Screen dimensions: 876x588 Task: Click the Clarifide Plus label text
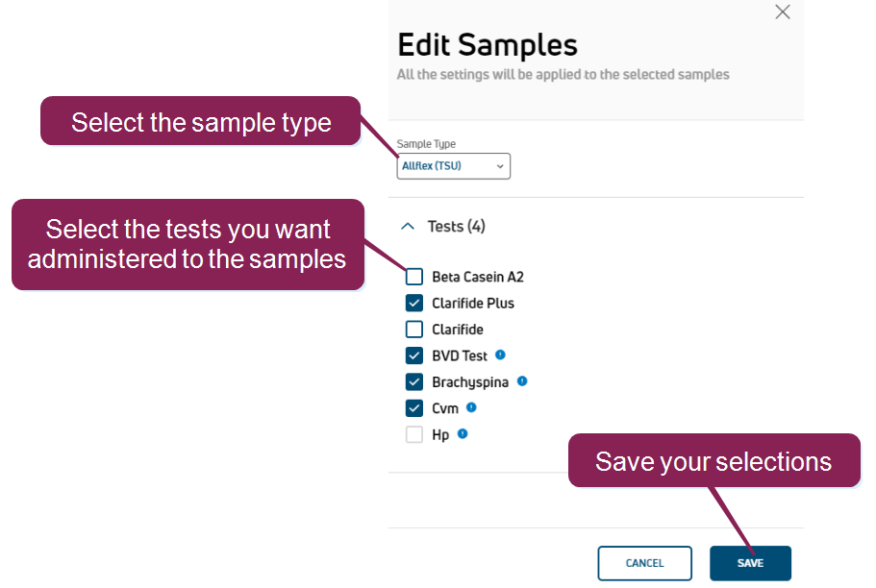pos(473,303)
